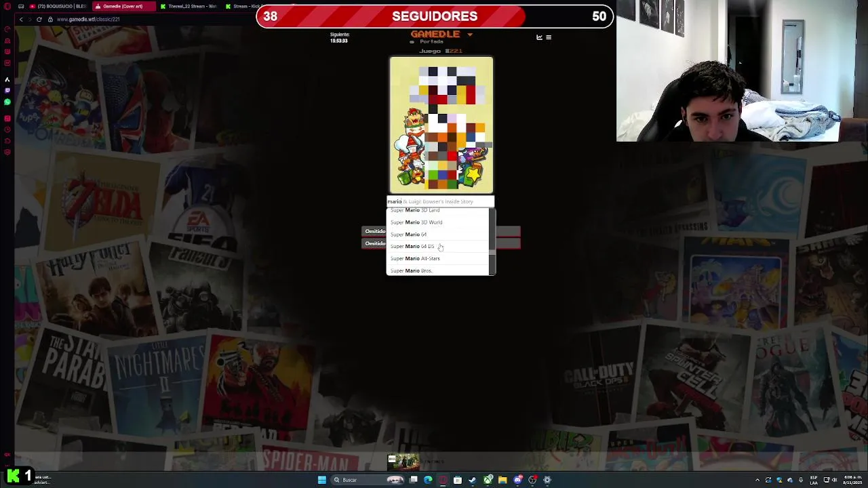Image resolution: width=868 pixels, height=488 pixels.
Task: Click the site lock icon
Action: click(50, 19)
